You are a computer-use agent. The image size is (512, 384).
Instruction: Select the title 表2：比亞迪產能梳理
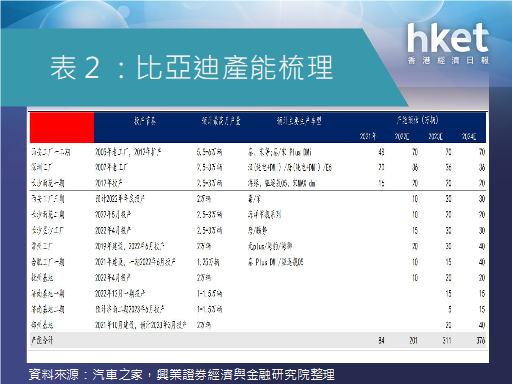(x=192, y=68)
